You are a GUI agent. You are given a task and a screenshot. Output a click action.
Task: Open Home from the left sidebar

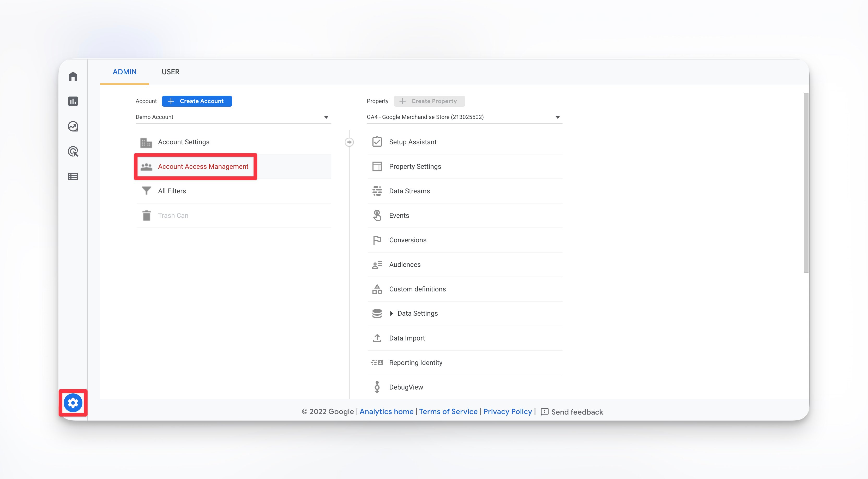[x=73, y=76]
